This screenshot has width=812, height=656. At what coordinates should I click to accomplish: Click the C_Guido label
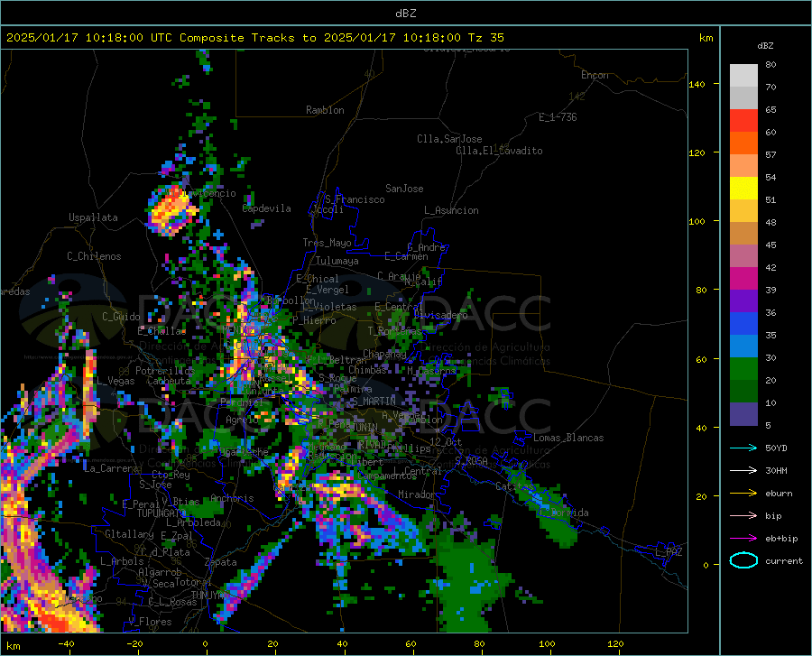pyautogui.click(x=121, y=317)
